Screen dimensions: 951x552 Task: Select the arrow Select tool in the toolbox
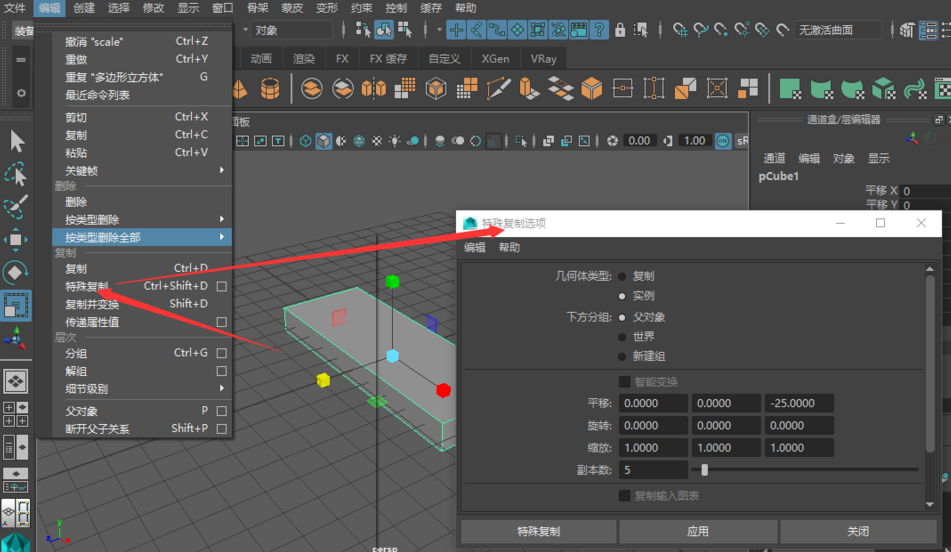pyautogui.click(x=17, y=141)
